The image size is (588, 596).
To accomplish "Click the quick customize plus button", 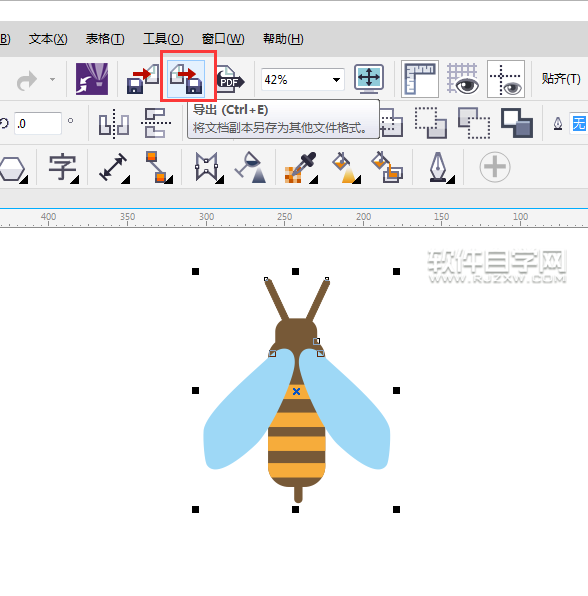I will 494,167.
